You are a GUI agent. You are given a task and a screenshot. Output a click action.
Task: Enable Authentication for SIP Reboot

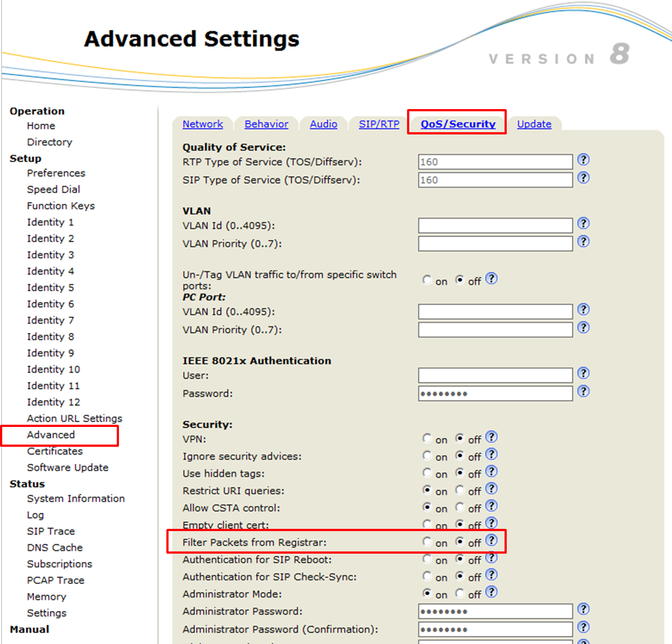point(427,559)
